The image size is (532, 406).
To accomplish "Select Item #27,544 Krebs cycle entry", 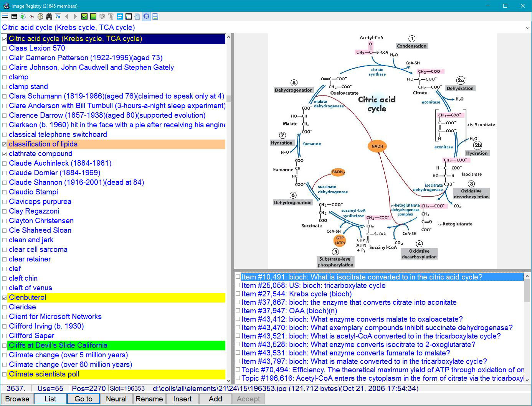I will [296, 294].
